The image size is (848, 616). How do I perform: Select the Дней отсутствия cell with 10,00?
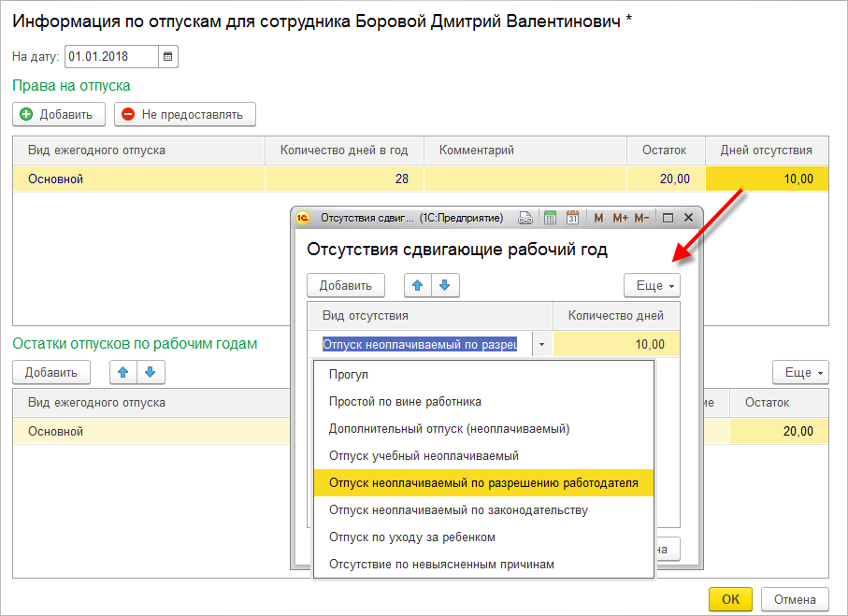tap(767, 179)
